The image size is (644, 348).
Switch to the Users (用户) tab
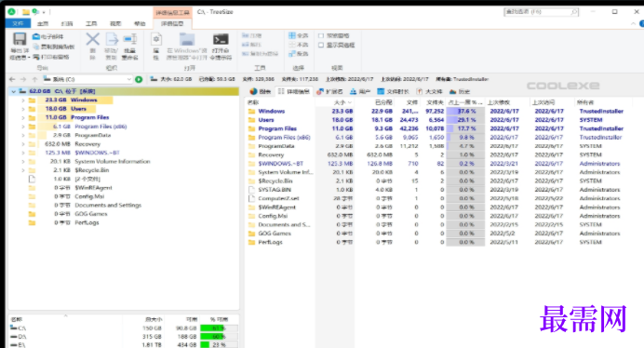(360, 91)
